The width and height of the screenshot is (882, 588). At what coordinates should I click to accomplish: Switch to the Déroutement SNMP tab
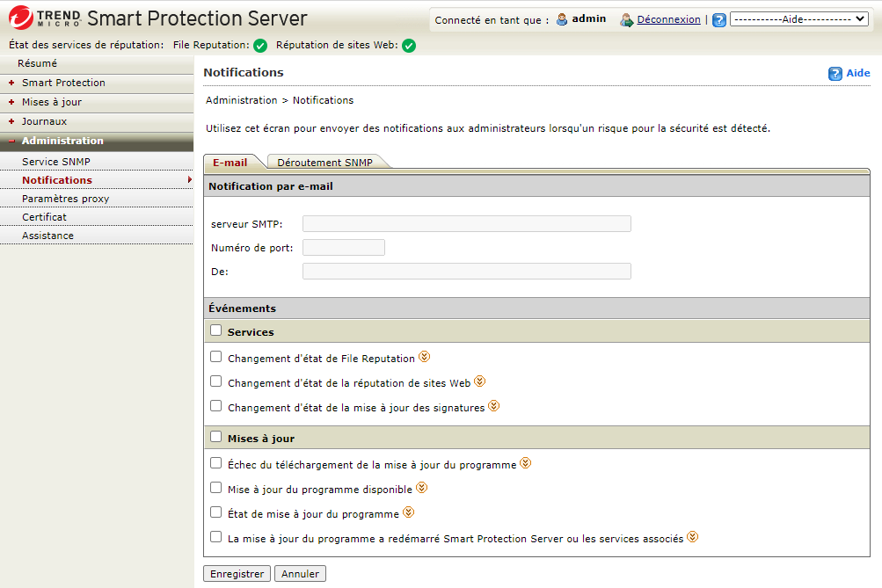coord(324,163)
